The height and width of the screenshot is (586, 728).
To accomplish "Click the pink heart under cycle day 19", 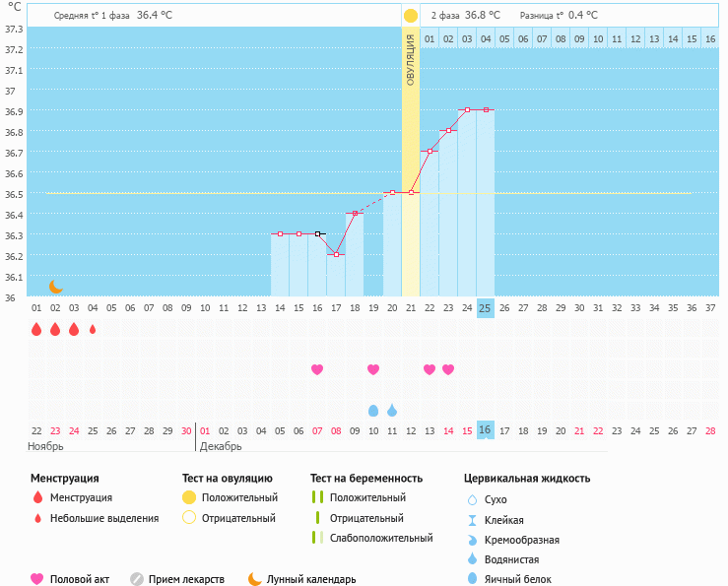I will (373, 369).
